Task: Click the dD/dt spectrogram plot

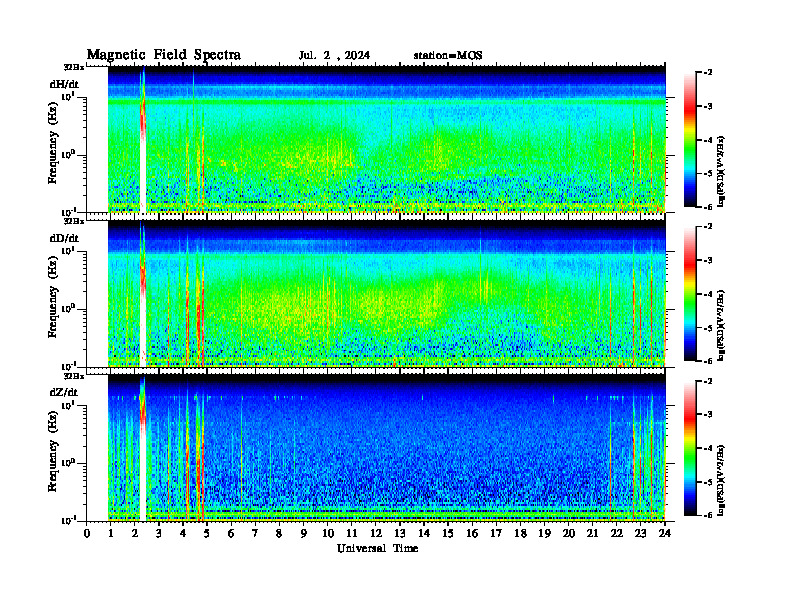Action: coord(387,293)
